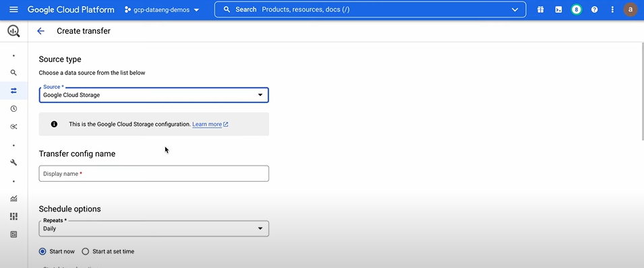Expand the search bar chevron
Viewport: 644px width, 268px height.
515,9
